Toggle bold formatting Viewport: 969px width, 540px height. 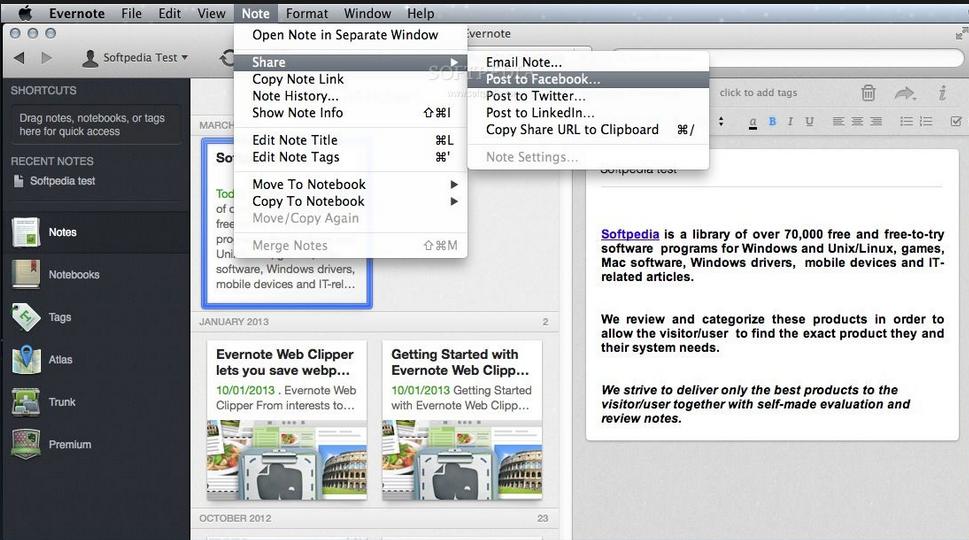[772, 122]
